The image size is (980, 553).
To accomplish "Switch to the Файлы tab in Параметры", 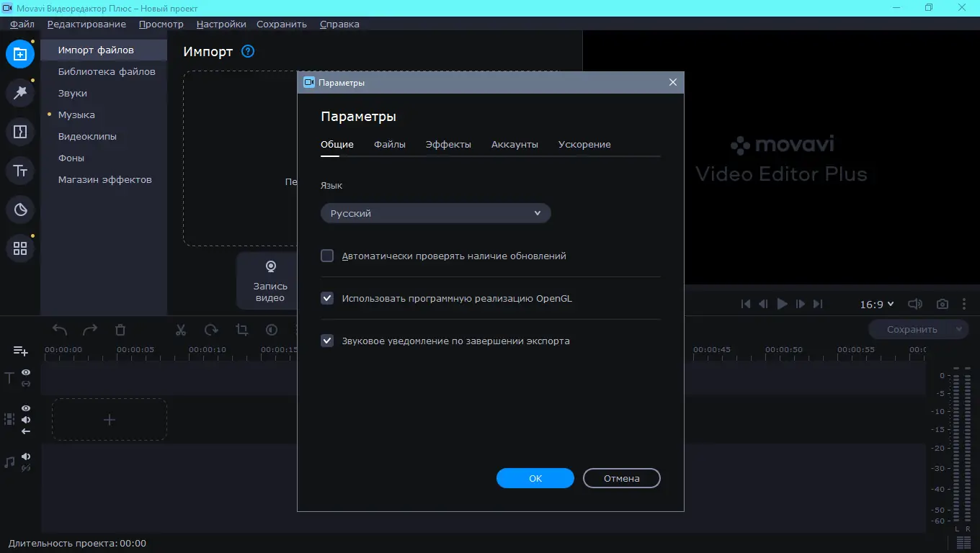I will [x=389, y=144].
